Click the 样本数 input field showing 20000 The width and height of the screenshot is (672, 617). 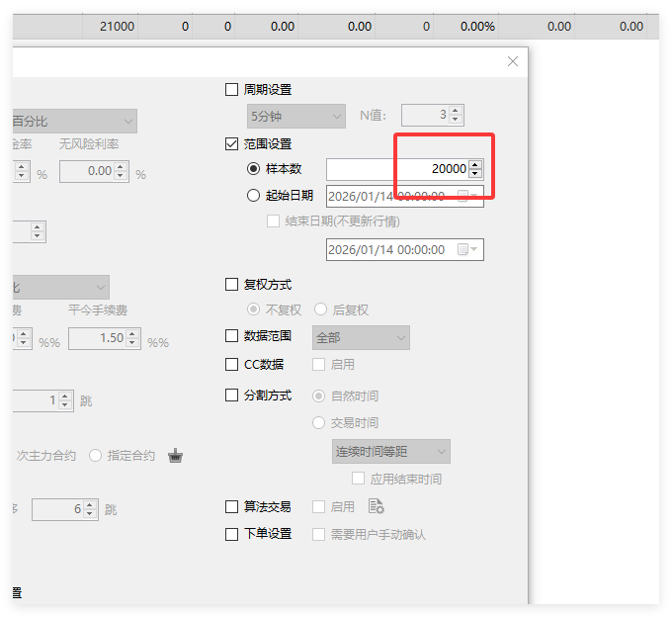click(396, 169)
